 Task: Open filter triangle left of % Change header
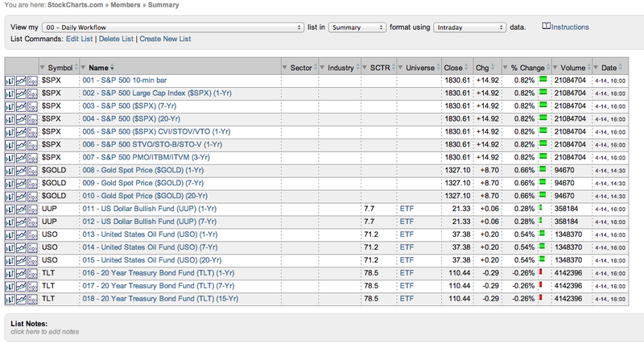point(506,68)
